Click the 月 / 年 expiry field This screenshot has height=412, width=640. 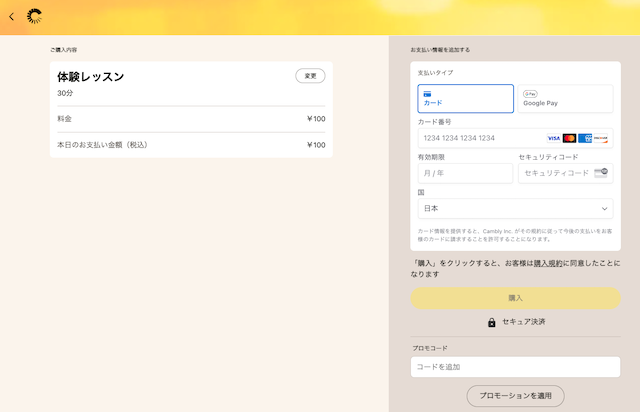tap(465, 173)
